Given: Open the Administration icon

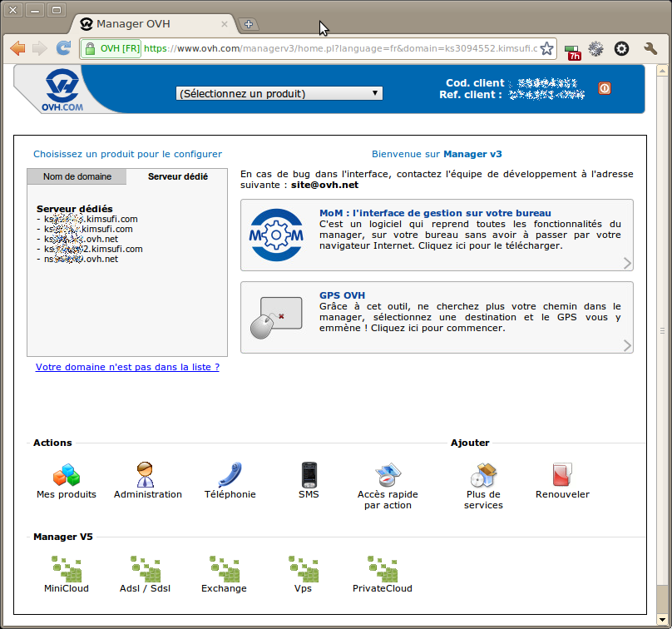Looking at the screenshot, I should 146,474.
